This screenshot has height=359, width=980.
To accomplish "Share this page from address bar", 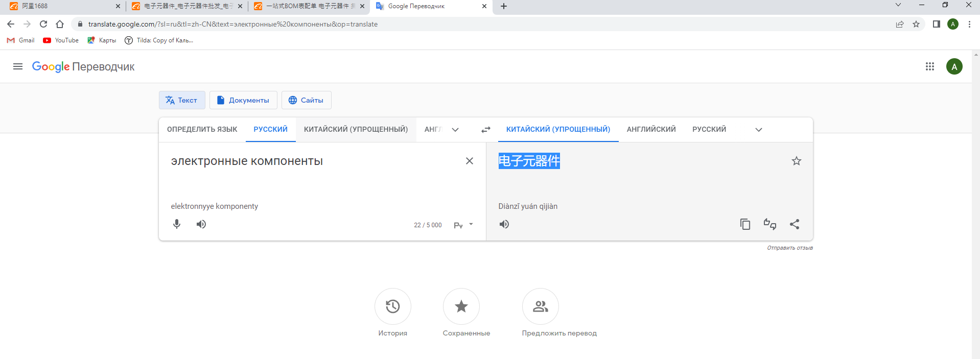I will click(x=900, y=24).
